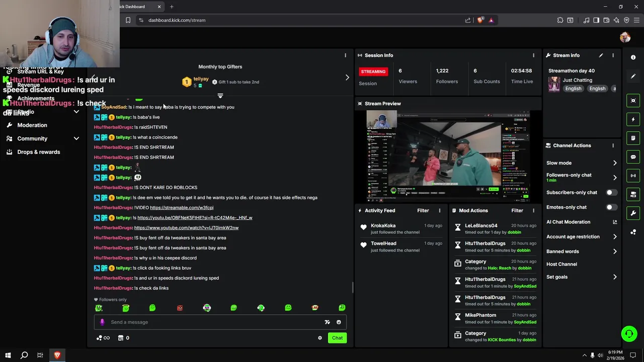Image resolution: width=644 pixels, height=362 pixels.
Task: Expand Slow mode settings
Action: [x=614, y=163]
